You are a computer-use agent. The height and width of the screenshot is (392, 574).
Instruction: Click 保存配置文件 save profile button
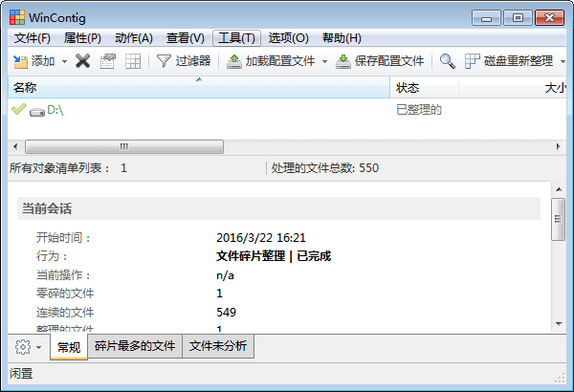point(380,61)
